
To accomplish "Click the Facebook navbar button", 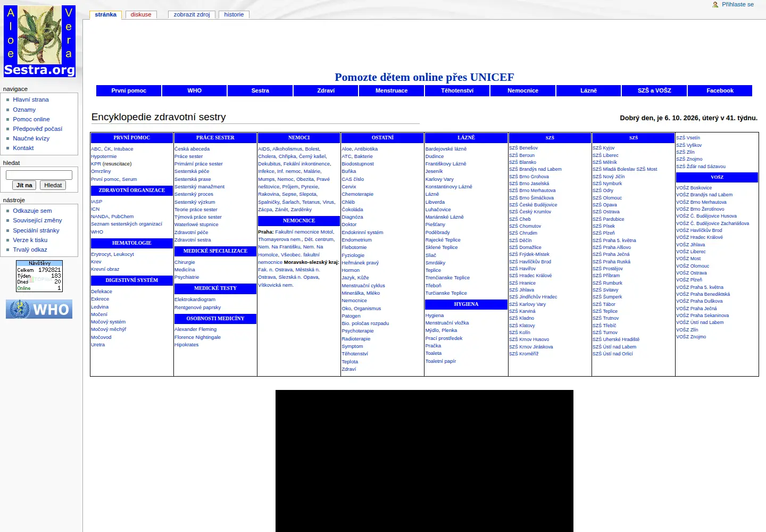I will pos(720,90).
